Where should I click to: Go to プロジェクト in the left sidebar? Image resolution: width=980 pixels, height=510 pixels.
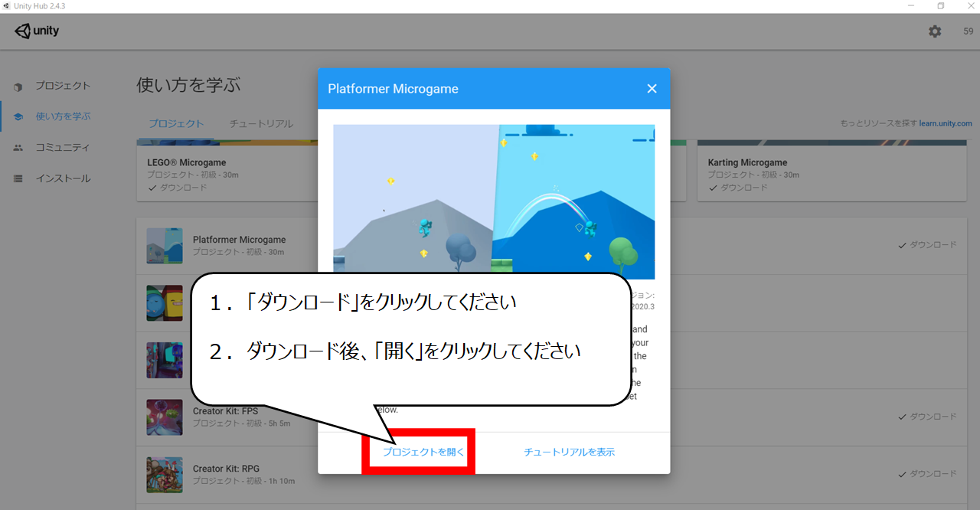(x=63, y=86)
